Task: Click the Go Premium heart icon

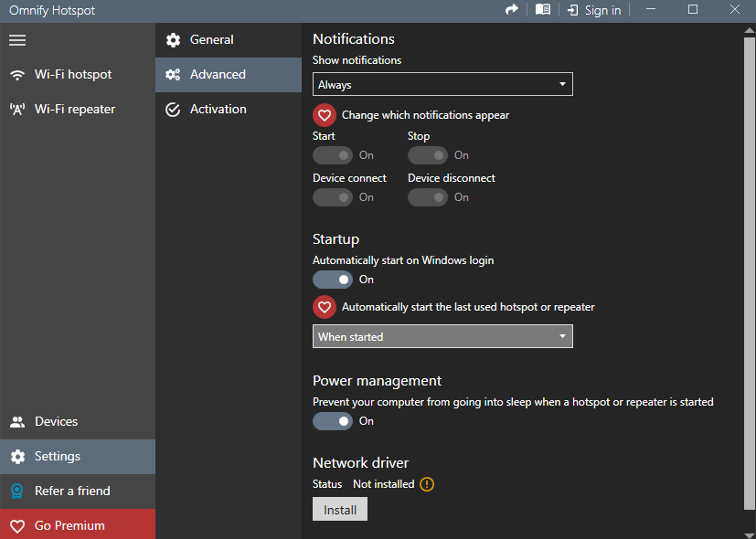Action: point(17,525)
